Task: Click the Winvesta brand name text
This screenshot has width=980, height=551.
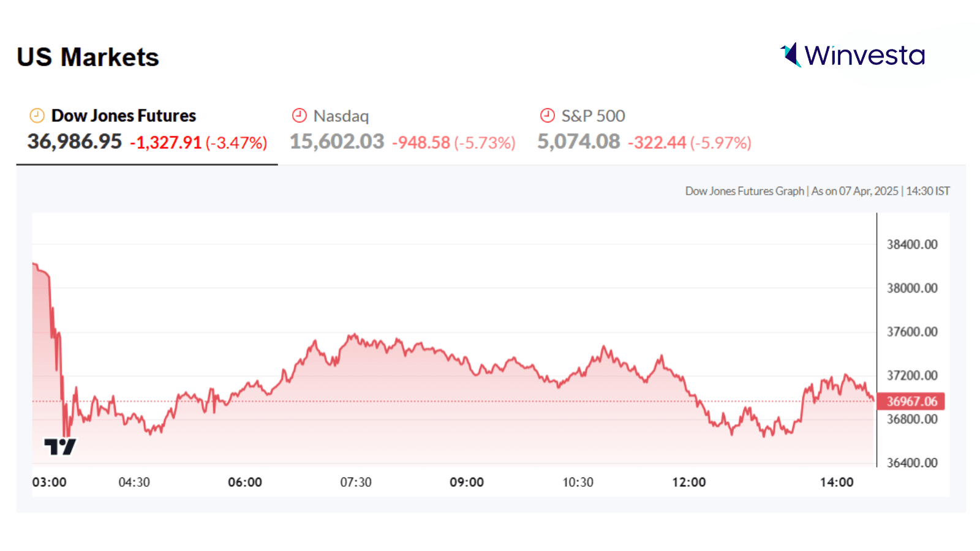Action: pyautogui.click(x=864, y=56)
